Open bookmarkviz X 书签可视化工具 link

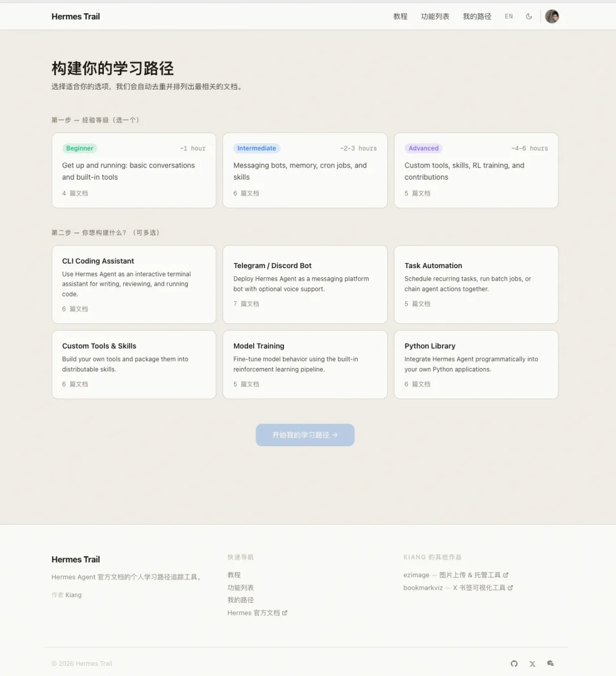[458, 588]
